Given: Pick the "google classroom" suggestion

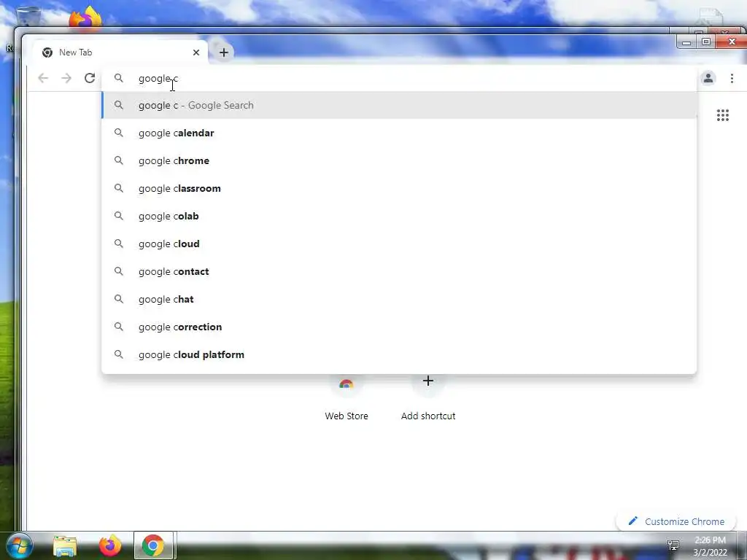Looking at the screenshot, I should point(399,188).
